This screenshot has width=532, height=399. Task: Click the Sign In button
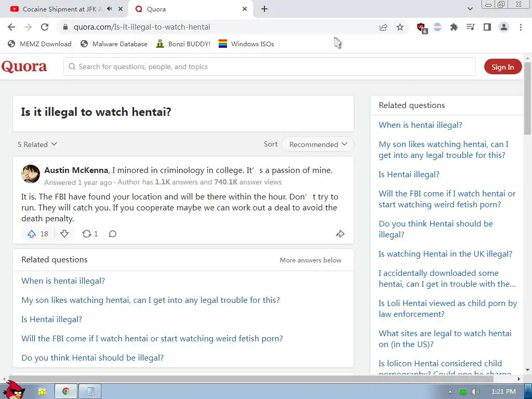(502, 67)
